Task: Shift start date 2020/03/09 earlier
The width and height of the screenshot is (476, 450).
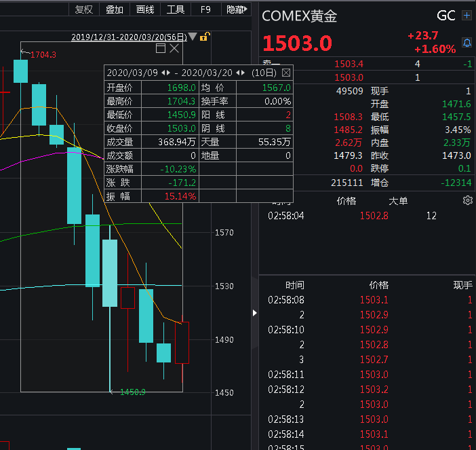Action: point(163,73)
